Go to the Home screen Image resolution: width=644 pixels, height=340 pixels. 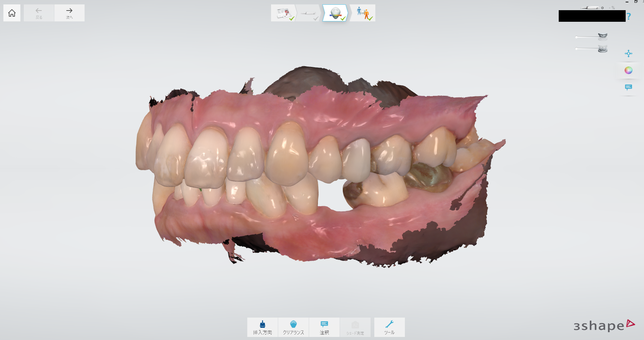pyautogui.click(x=12, y=13)
